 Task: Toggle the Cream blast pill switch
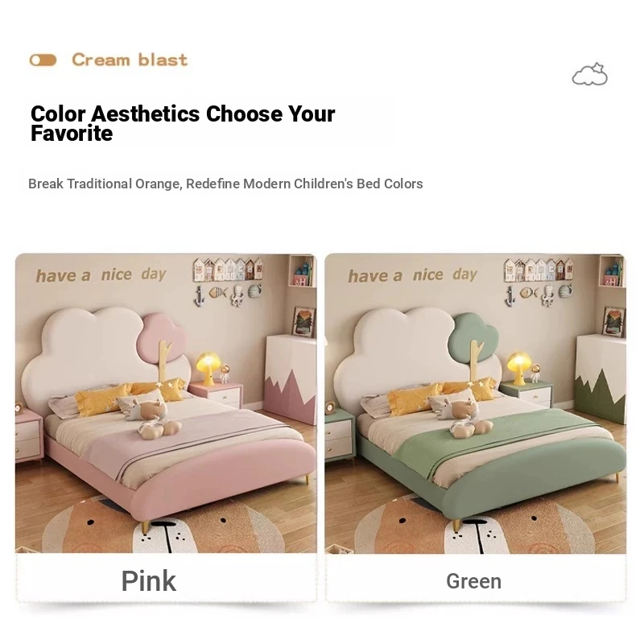pyautogui.click(x=43, y=60)
